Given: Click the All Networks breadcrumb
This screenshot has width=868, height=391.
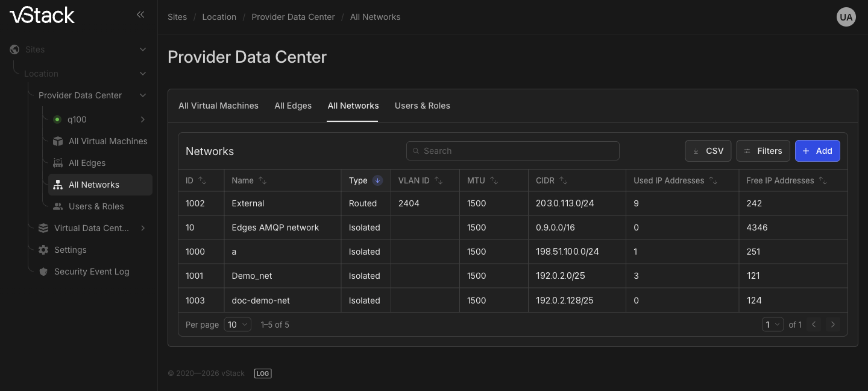Looking at the screenshot, I should pyautogui.click(x=376, y=17).
